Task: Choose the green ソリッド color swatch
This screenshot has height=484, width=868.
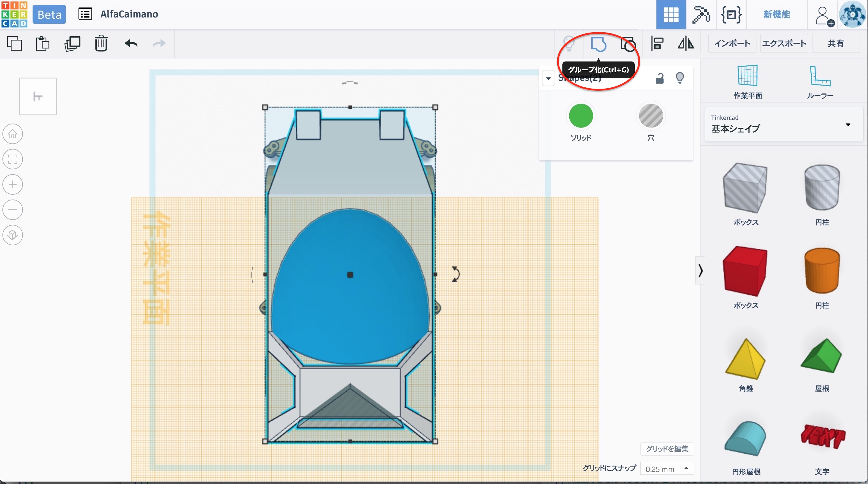Action: coord(580,116)
